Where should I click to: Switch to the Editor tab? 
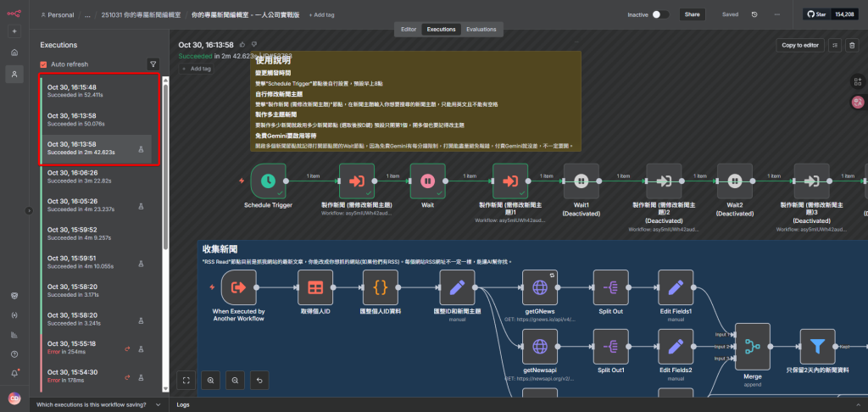click(409, 30)
